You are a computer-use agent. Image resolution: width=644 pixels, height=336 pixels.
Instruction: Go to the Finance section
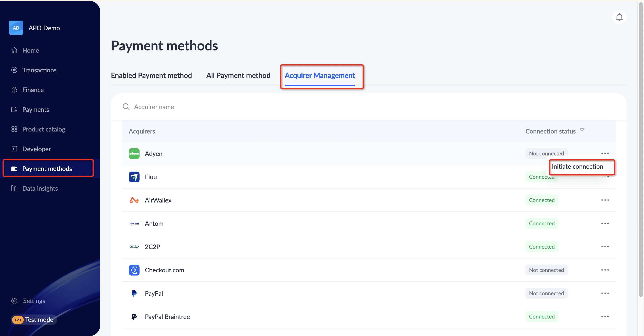(x=33, y=90)
